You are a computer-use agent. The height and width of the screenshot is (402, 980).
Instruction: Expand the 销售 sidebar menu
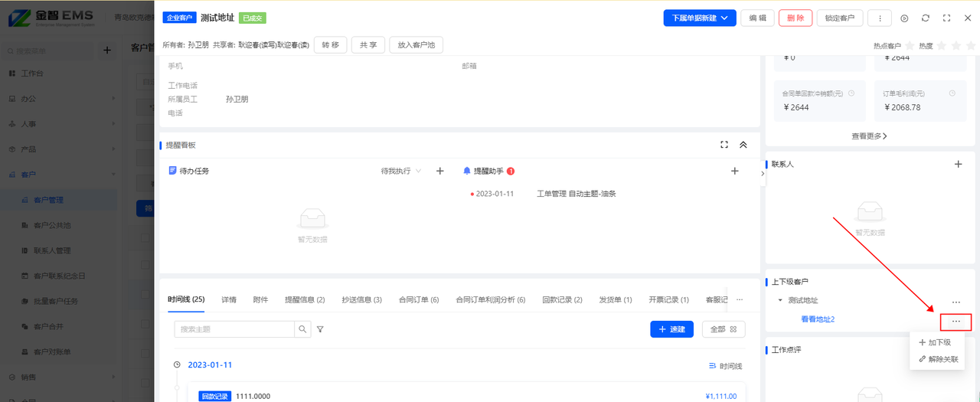(61, 377)
